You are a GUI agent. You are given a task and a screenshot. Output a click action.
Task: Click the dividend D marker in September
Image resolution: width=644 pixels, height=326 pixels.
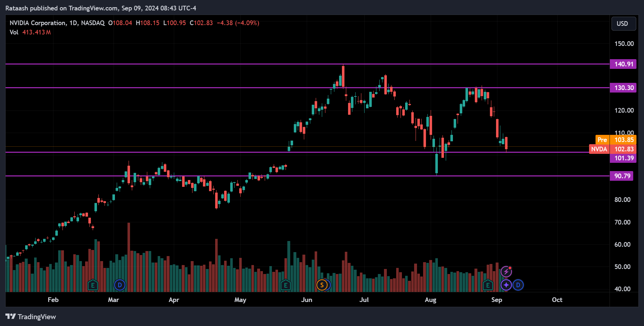point(518,285)
